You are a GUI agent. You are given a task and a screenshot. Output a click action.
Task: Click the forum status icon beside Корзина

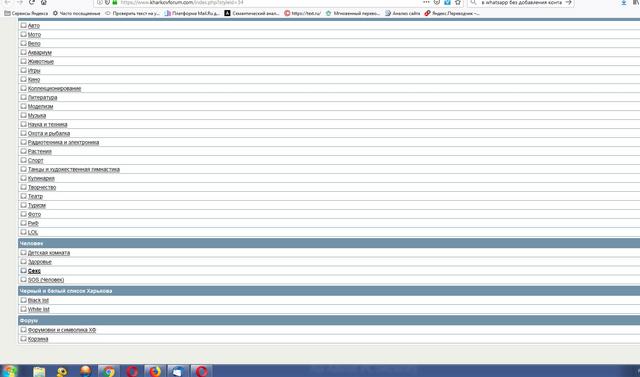click(x=24, y=339)
